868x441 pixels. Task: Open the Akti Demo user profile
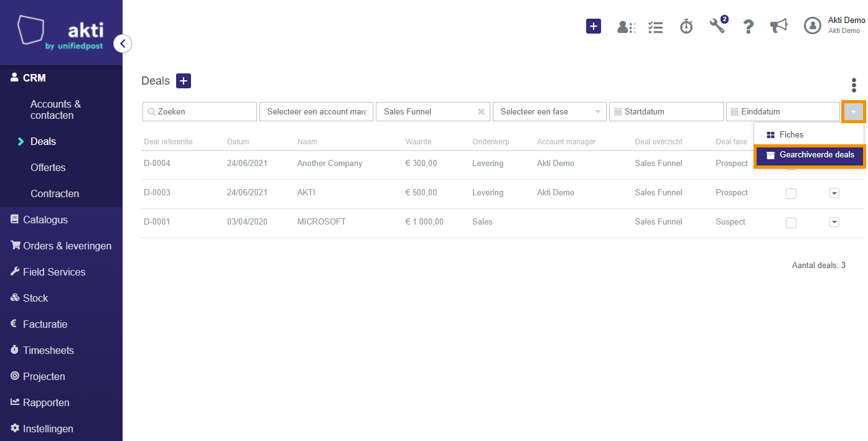pyautogui.click(x=835, y=25)
